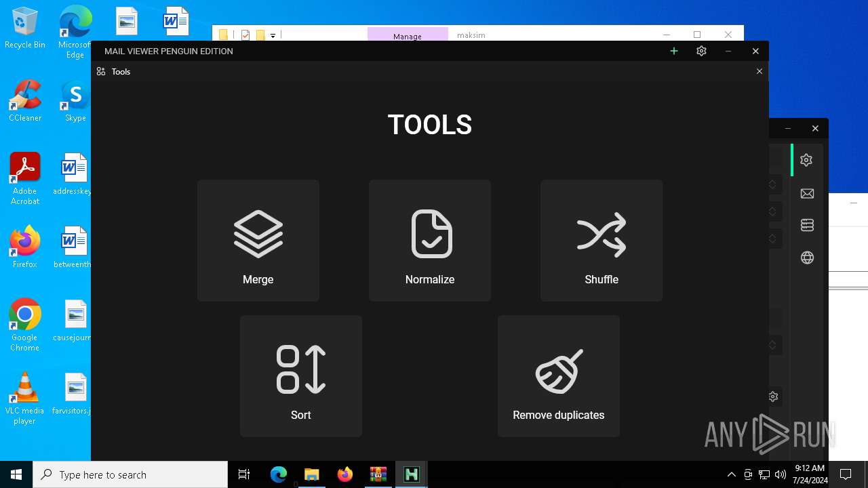Open Adobe Acrobat desktop shortcut

click(25, 179)
